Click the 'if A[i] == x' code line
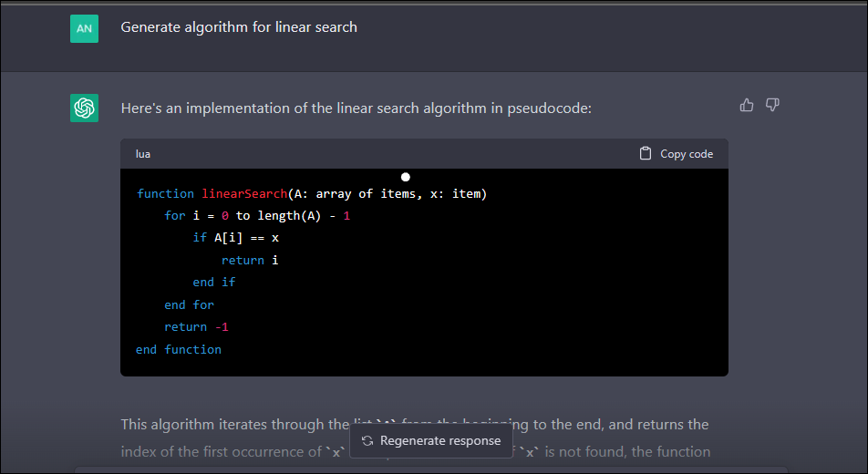The height and width of the screenshot is (474, 868). tap(235, 238)
